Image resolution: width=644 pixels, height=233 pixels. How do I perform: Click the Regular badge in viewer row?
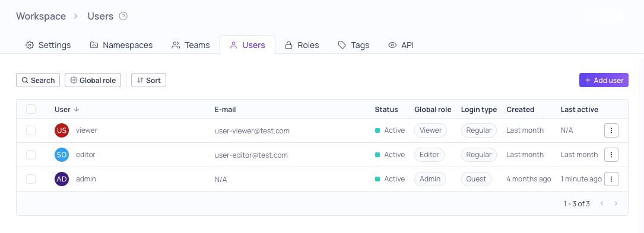tap(479, 130)
